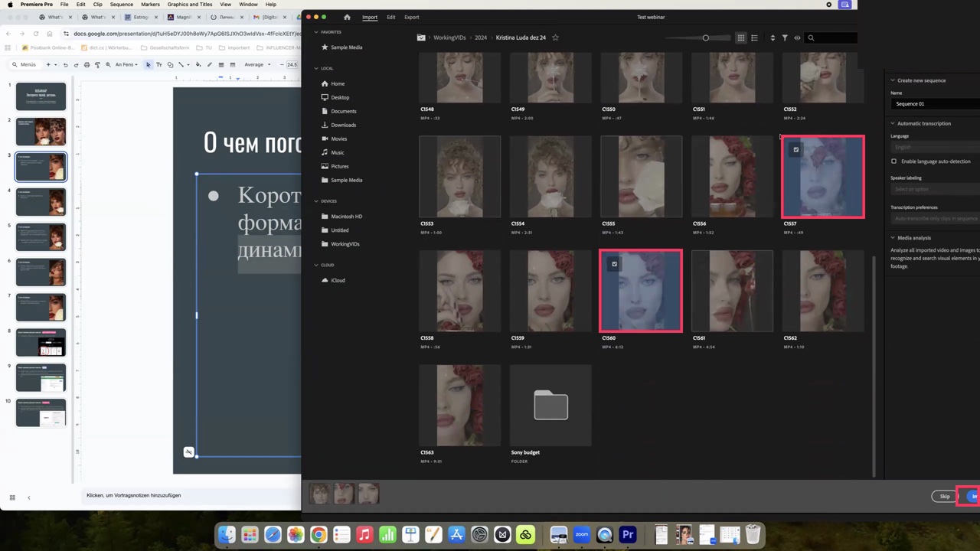Click the folder icon before WorkingVIDs breadcrumb
The width and height of the screenshot is (980, 551).
pos(421,37)
